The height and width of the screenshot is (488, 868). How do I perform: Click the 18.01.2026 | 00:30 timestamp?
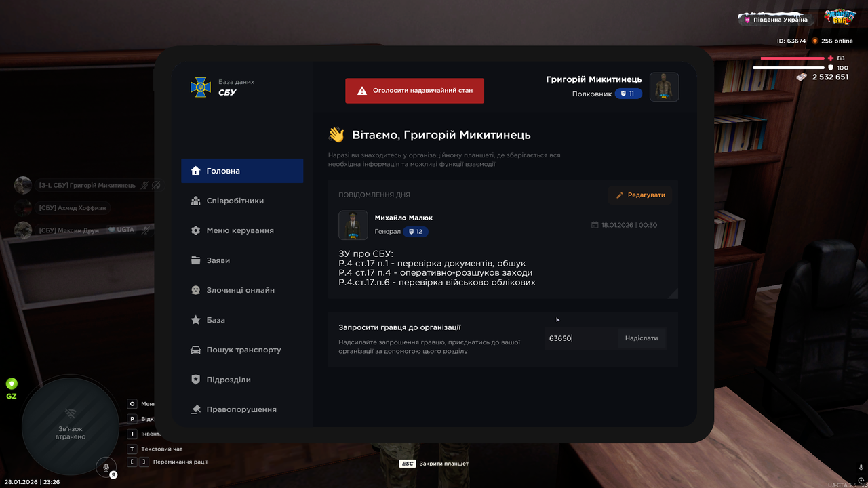click(x=629, y=225)
